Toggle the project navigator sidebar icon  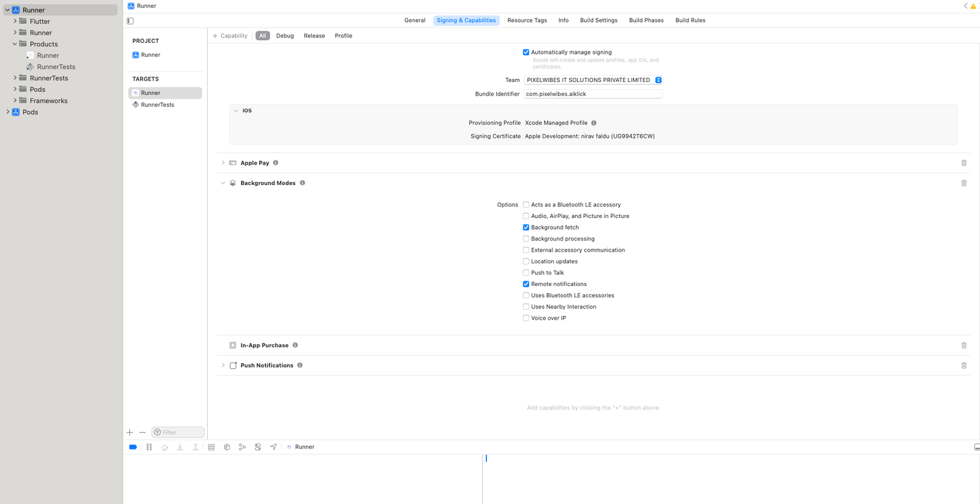tap(130, 21)
